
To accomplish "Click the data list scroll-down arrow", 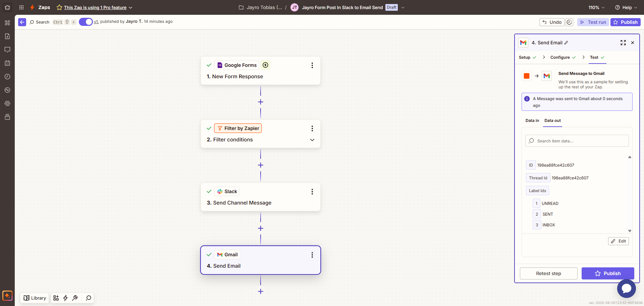I will 630,231.
